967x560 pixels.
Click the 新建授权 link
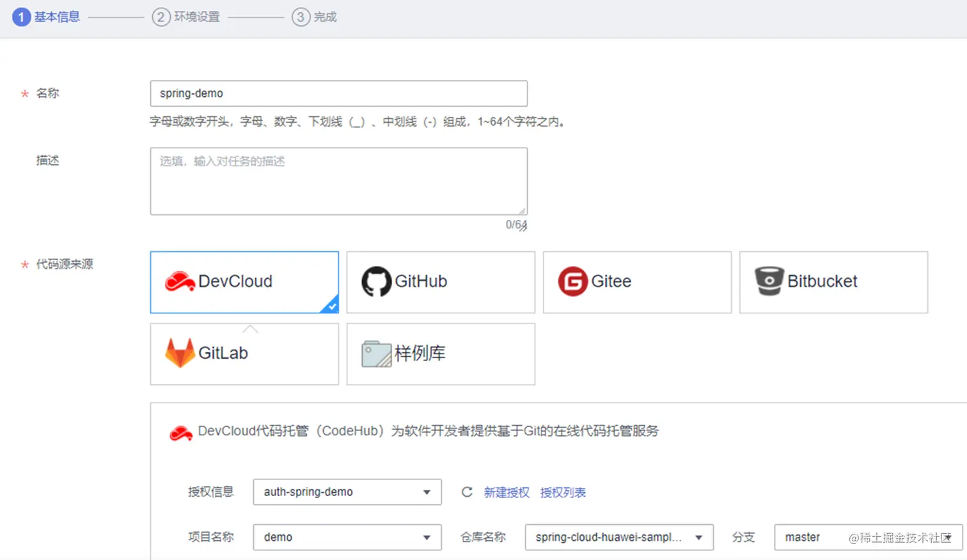(x=507, y=492)
